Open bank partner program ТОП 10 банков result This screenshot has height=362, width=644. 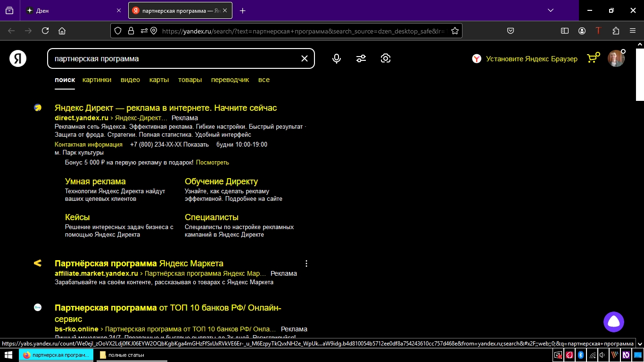pyautogui.click(x=168, y=313)
